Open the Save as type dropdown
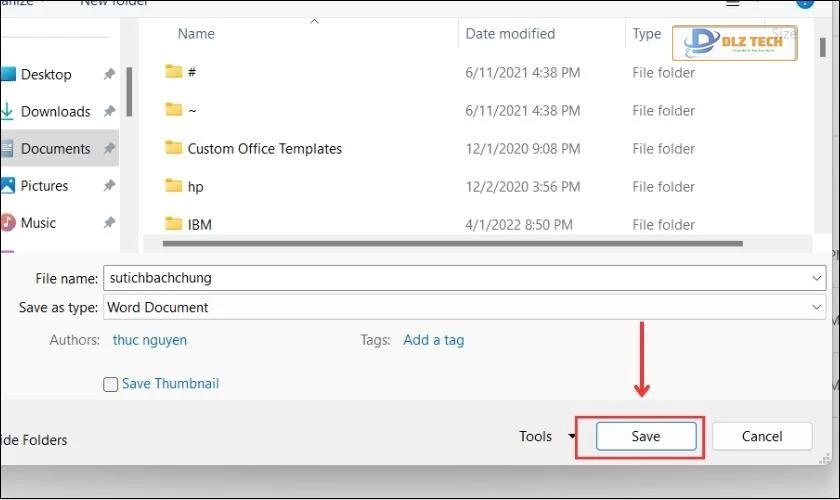This screenshot has width=840, height=500. [x=818, y=307]
